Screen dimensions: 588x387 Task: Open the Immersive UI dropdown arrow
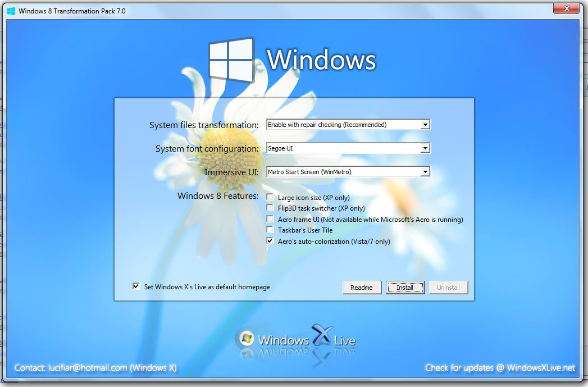[425, 172]
